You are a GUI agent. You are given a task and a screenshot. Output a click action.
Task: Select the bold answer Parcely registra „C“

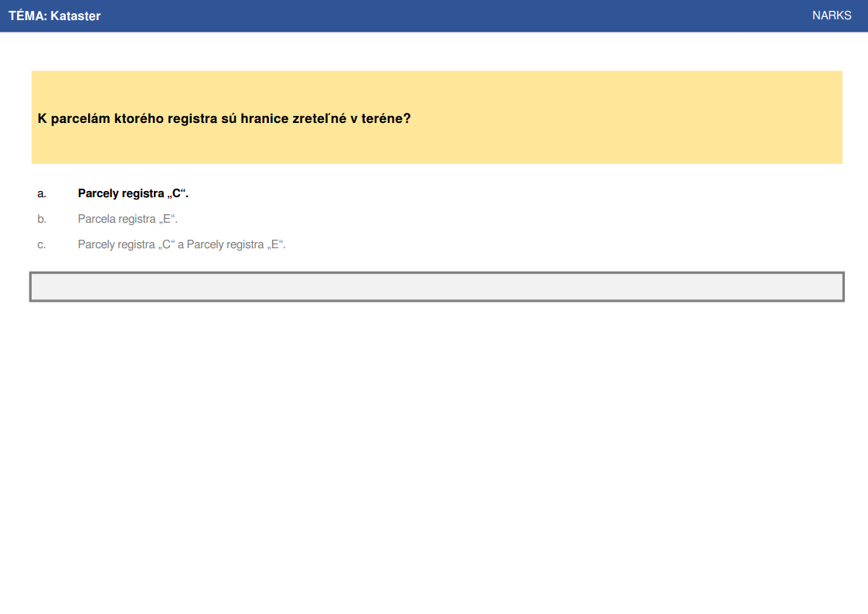coord(133,193)
